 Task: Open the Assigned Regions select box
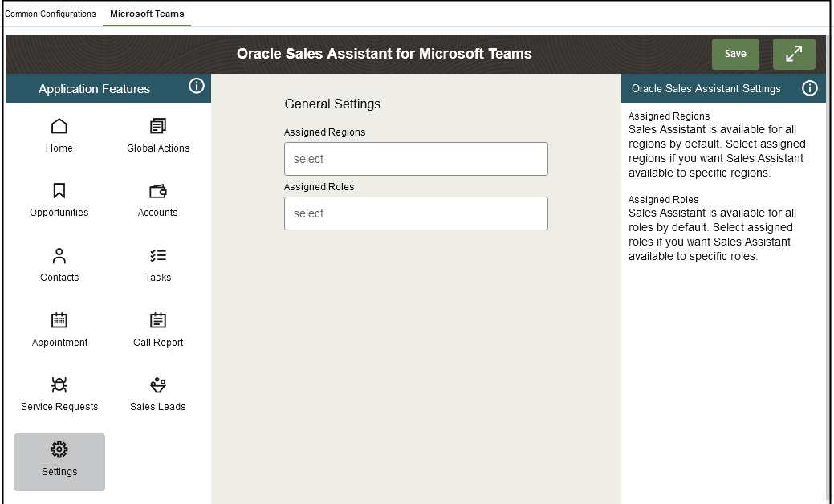point(416,159)
